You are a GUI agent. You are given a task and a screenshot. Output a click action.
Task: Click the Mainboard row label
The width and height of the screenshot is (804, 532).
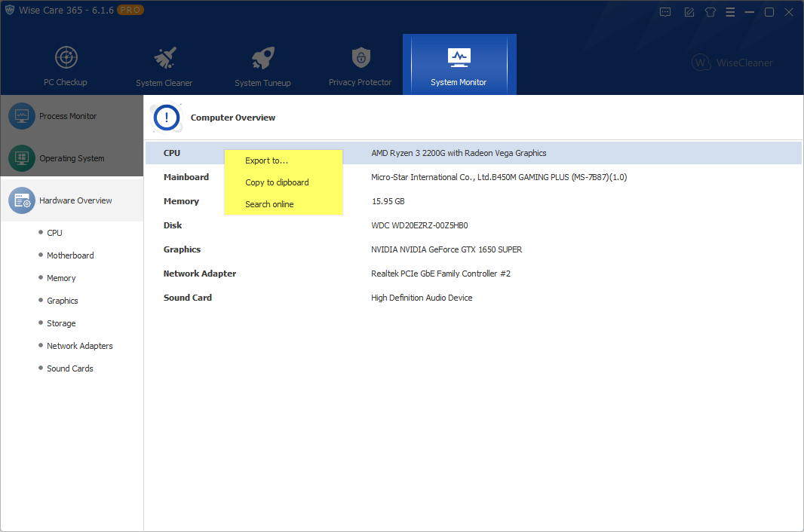(x=186, y=177)
